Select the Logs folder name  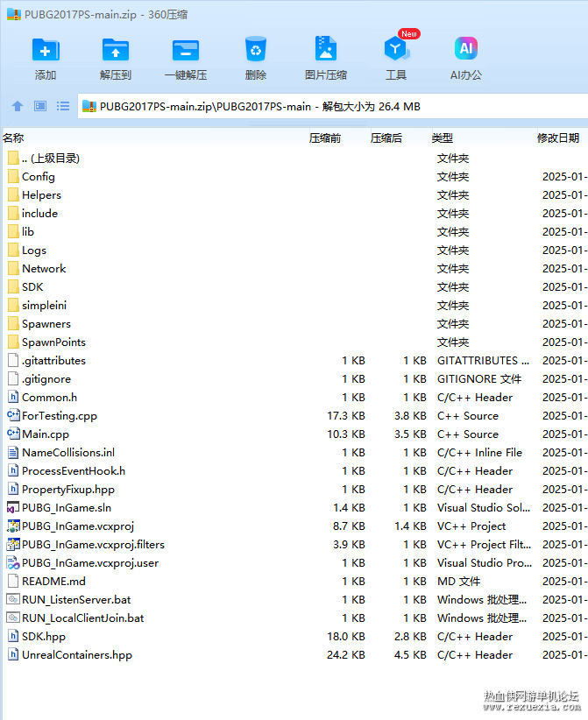point(34,251)
